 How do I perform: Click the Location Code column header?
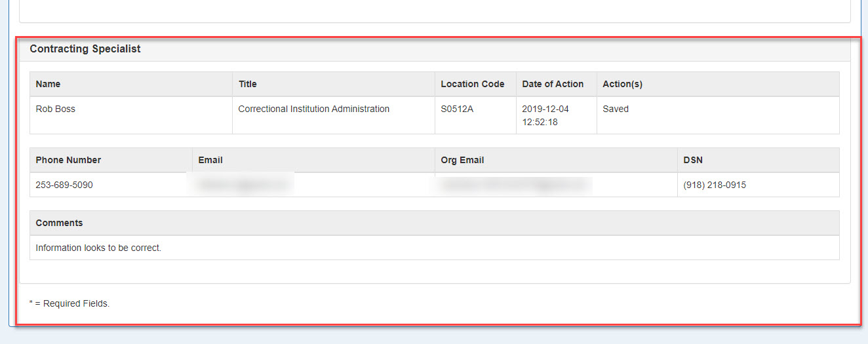472,84
